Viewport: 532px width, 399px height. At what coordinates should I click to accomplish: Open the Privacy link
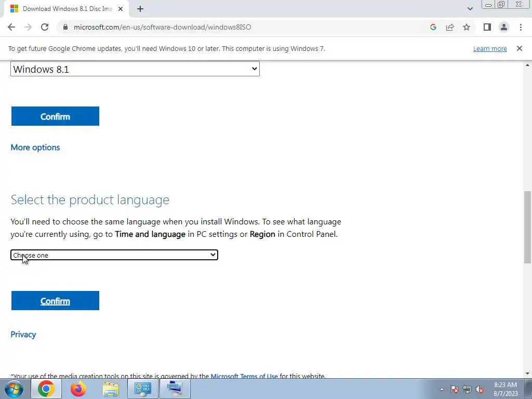pos(23,335)
